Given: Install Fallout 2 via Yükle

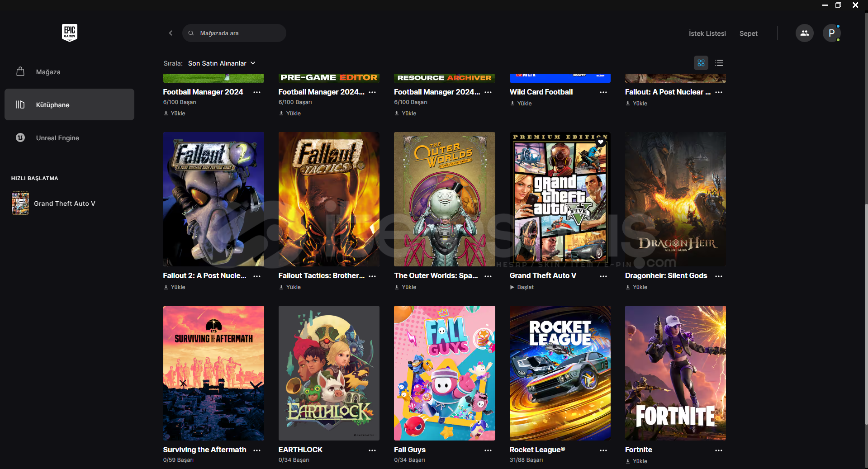Looking at the screenshot, I should coord(175,287).
